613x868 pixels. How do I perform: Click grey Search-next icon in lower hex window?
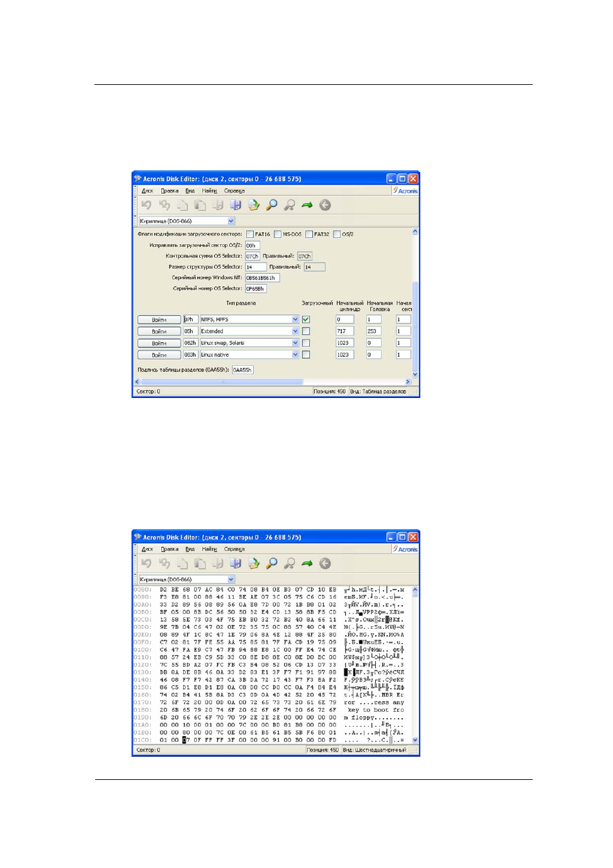click(x=290, y=563)
